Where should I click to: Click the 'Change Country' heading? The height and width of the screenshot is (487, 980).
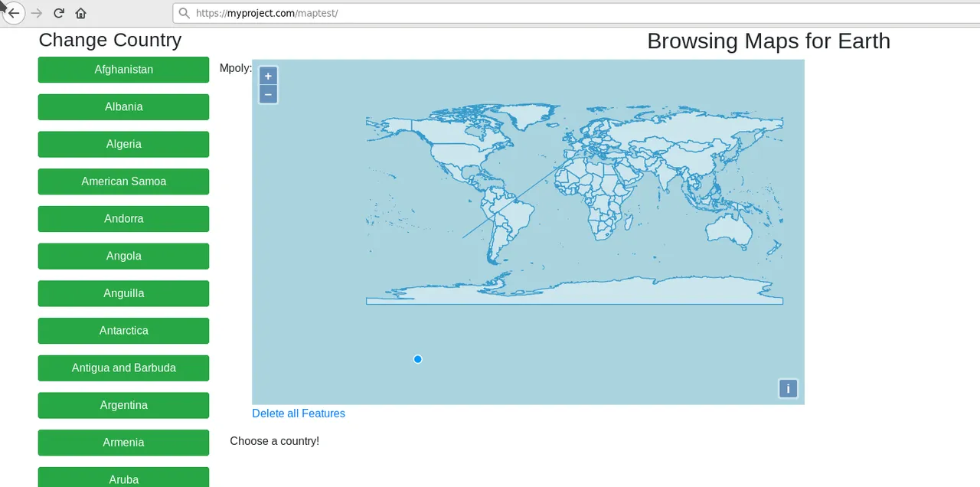coord(110,40)
